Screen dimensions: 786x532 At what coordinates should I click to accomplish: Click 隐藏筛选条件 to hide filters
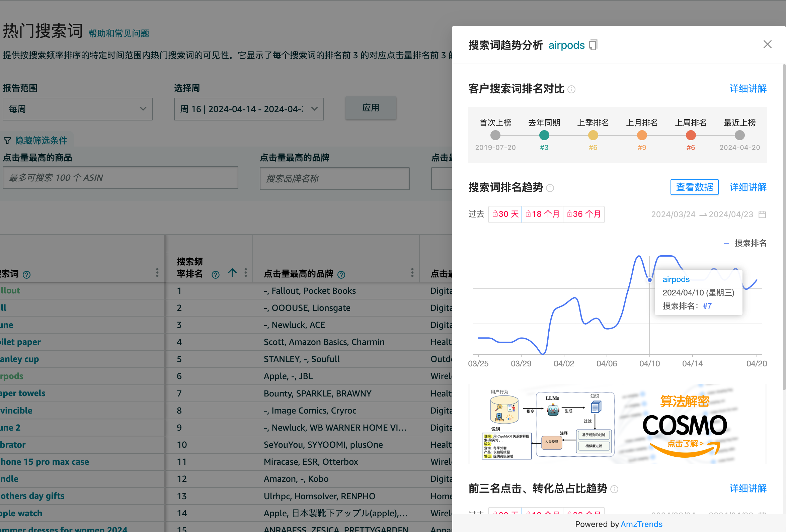point(41,141)
